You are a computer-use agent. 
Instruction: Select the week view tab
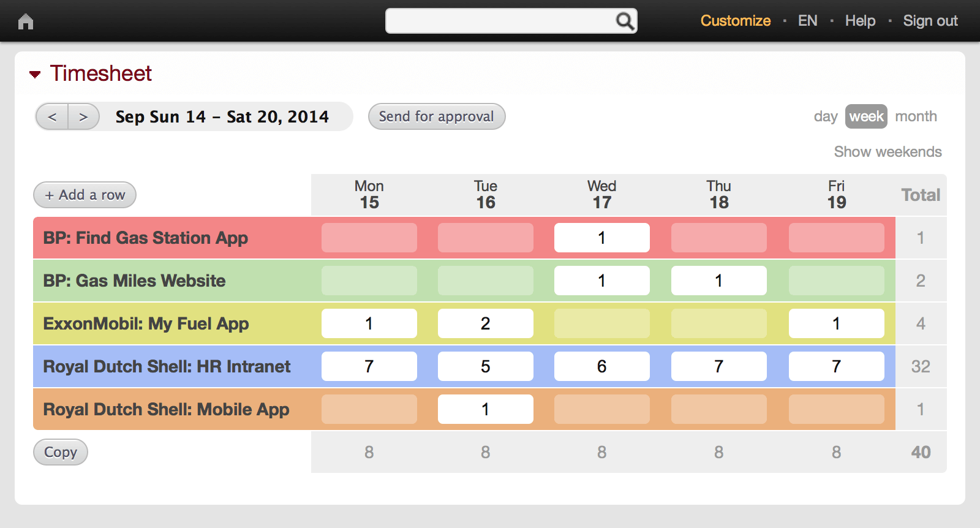pyautogui.click(x=866, y=116)
